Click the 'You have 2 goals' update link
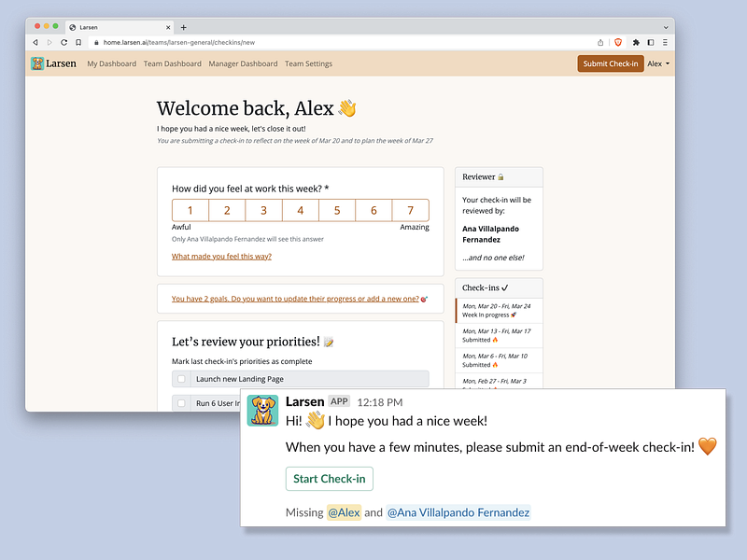The width and height of the screenshot is (747, 560). coord(295,299)
